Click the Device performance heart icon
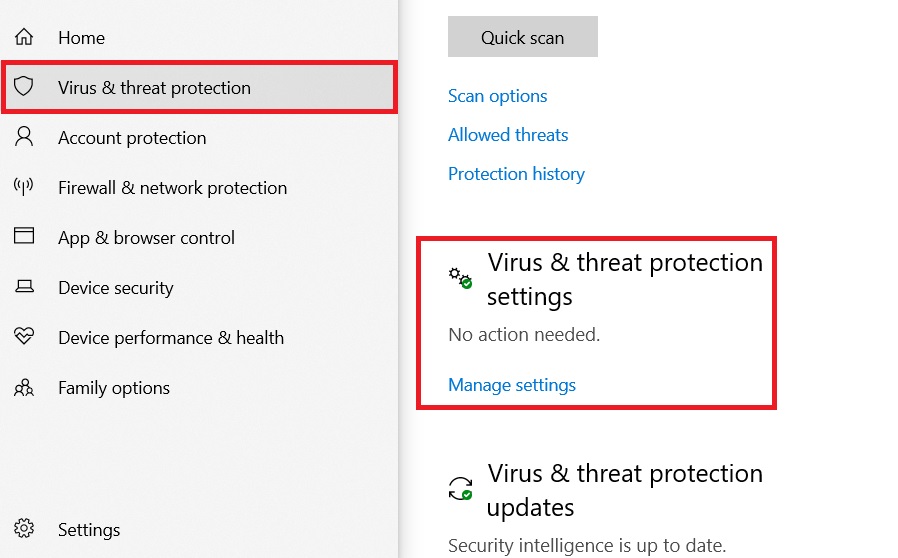This screenshot has width=898, height=558. click(24, 337)
